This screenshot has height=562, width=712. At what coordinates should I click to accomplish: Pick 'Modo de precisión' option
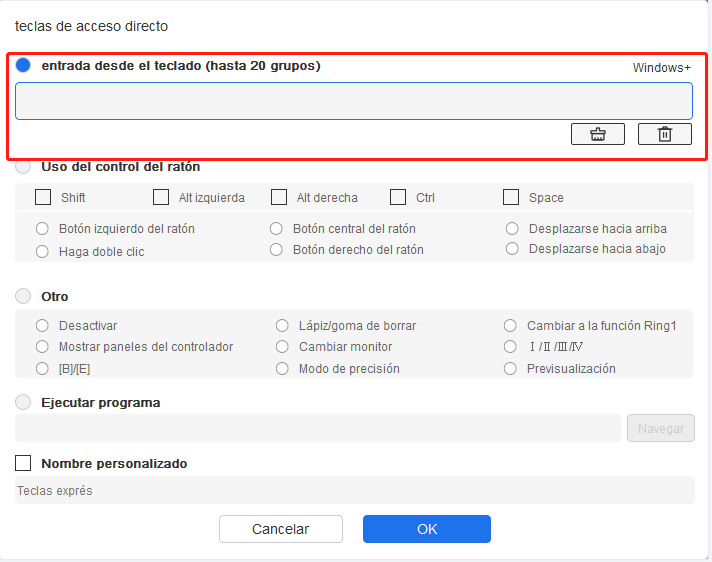tap(282, 369)
